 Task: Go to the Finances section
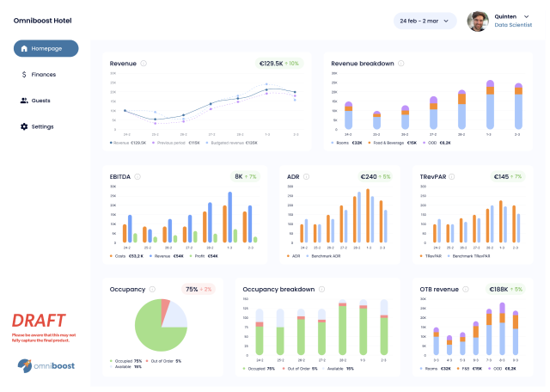43,75
